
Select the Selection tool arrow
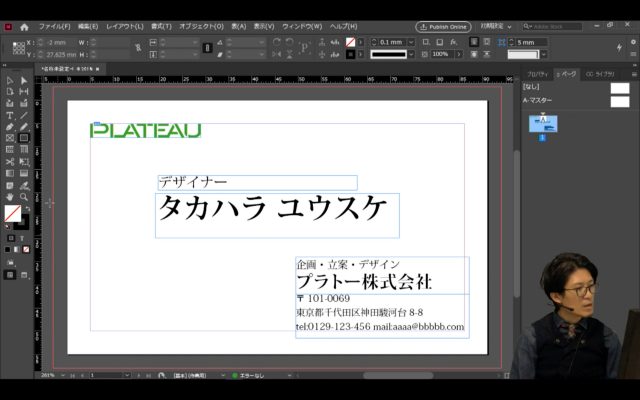[x=10, y=80]
